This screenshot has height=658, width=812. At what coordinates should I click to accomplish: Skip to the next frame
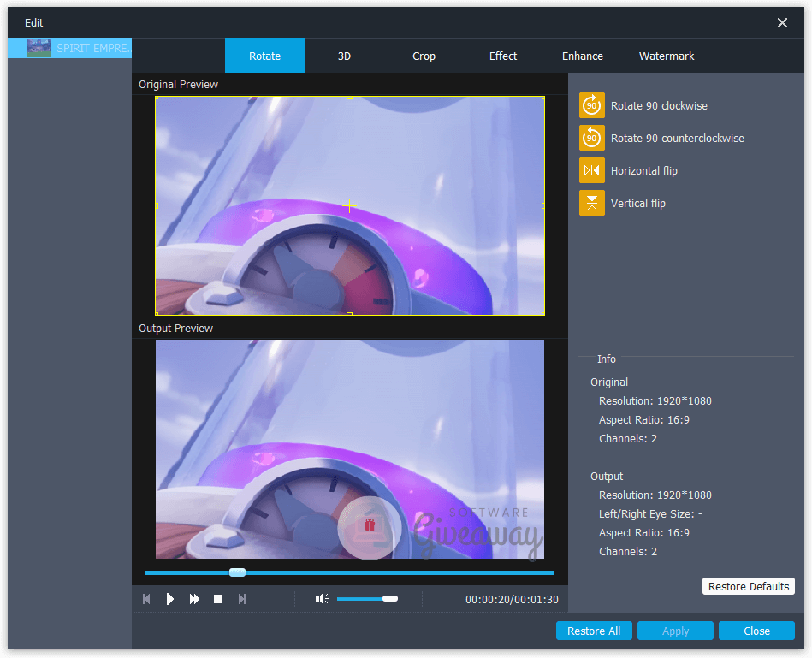tap(242, 599)
